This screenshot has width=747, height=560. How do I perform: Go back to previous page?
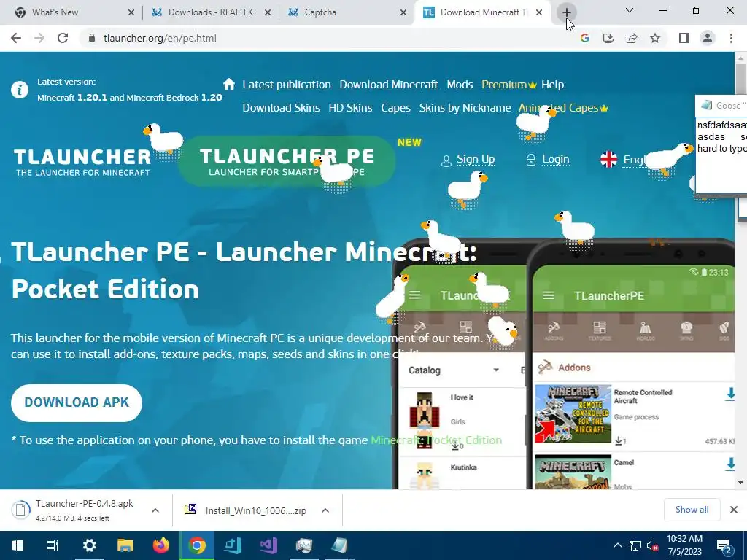[16, 38]
